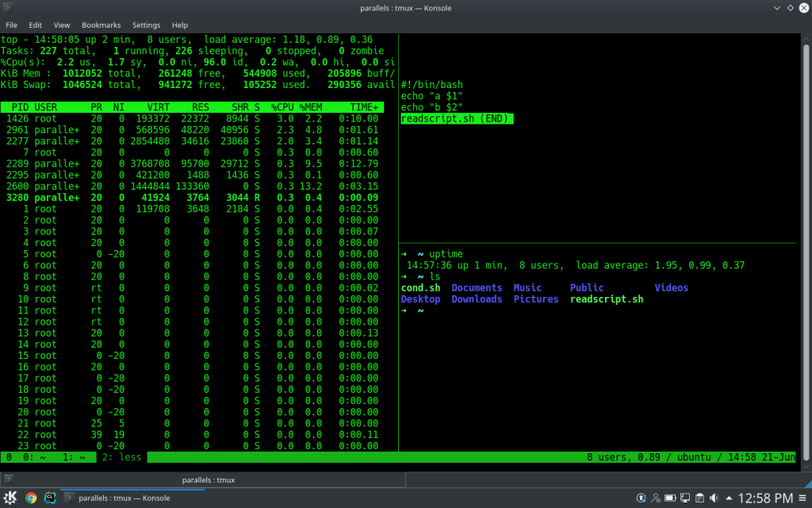The height and width of the screenshot is (508, 812).
Task: Click the readscript.sh file name in ls output
Action: coord(606,299)
